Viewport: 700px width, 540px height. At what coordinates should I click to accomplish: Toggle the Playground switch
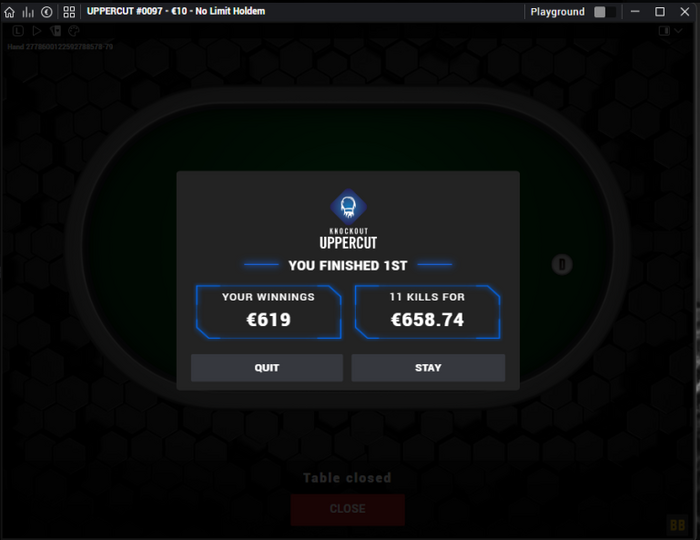(x=605, y=12)
